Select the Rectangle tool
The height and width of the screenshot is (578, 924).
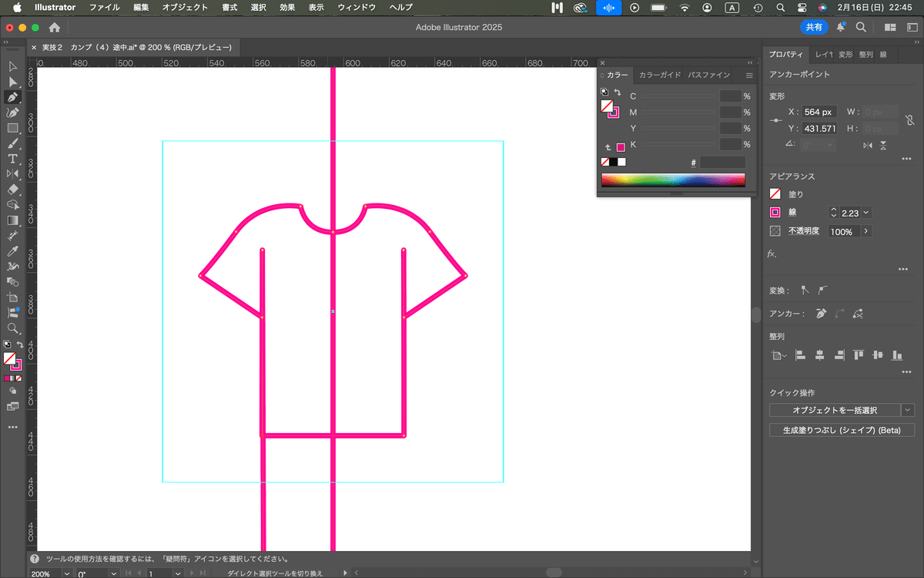point(13,128)
